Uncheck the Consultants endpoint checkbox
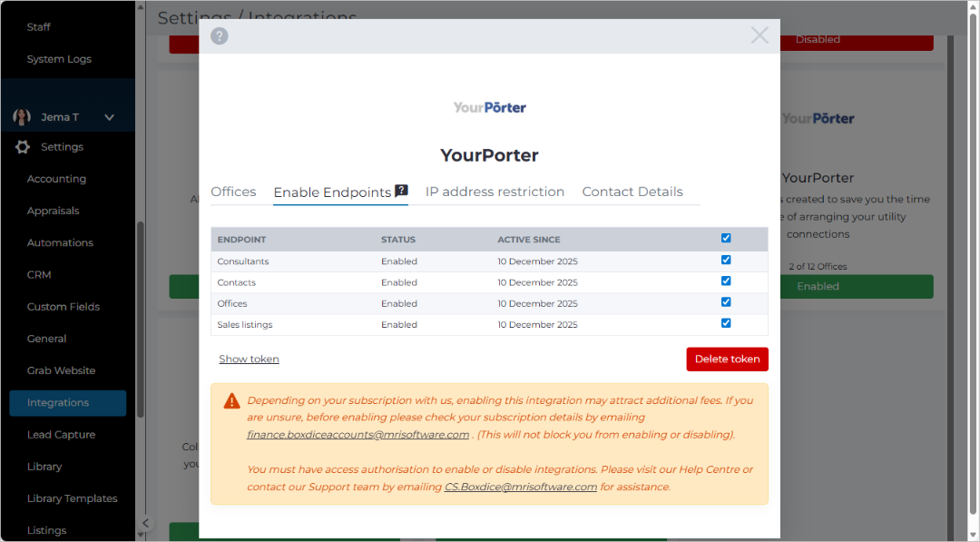The image size is (980, 542). (x=726, y=260)
